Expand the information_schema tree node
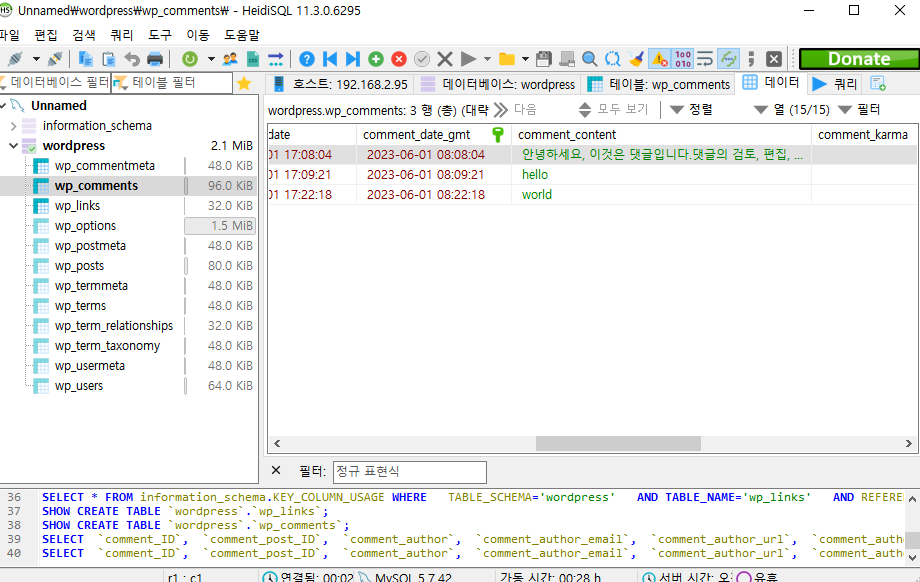Image resolution: width=920 pixels, height=582 pixels. (x=13, y=126)
